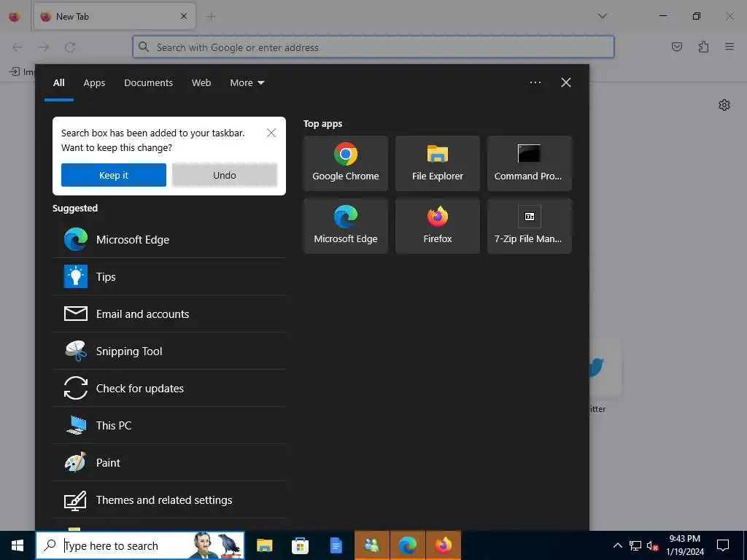
Task: Open Themes and related settings
Action: click(x=169, y=500)
